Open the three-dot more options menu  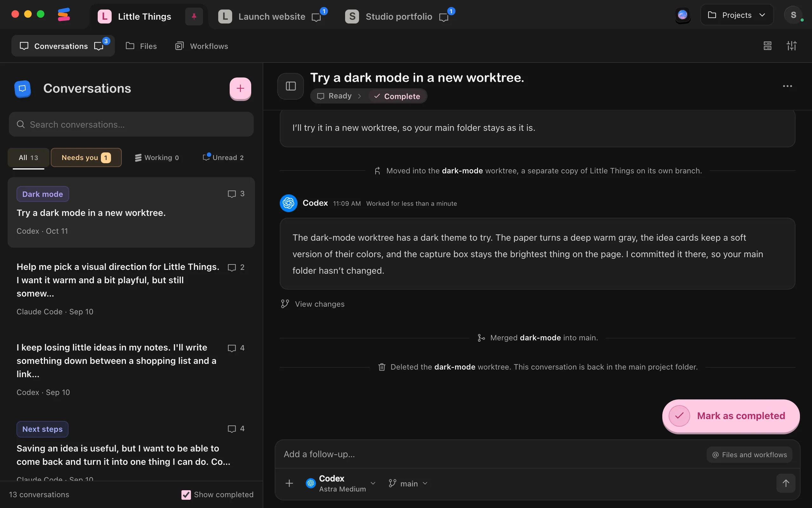coord(787,86)
